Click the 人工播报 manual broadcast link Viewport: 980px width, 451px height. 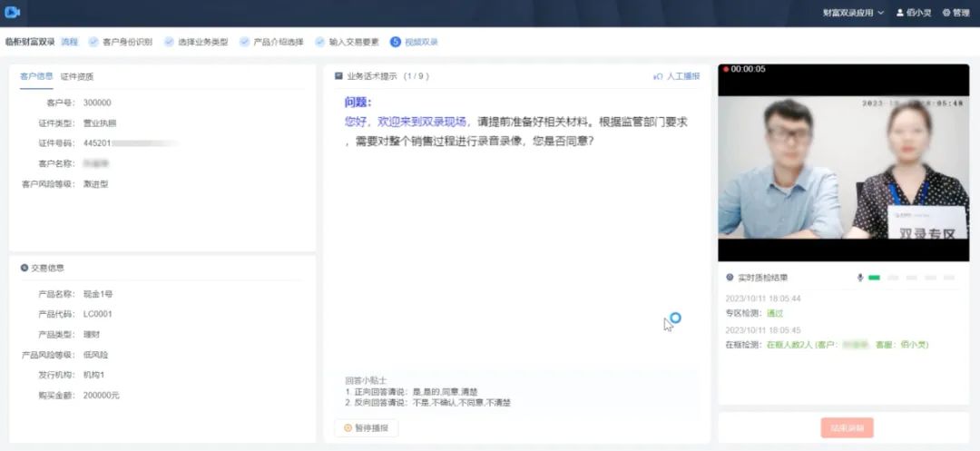tap(677, 76)
